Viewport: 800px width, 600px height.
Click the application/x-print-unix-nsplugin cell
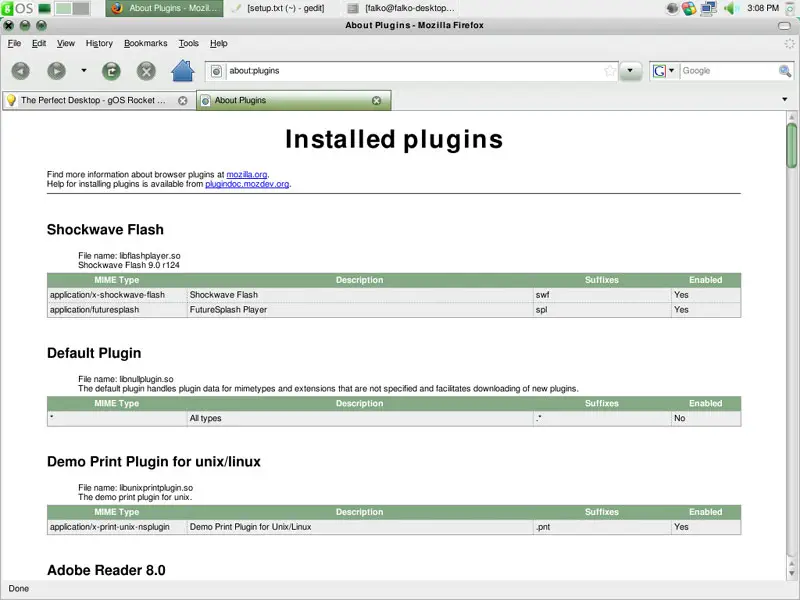point(117,527)
